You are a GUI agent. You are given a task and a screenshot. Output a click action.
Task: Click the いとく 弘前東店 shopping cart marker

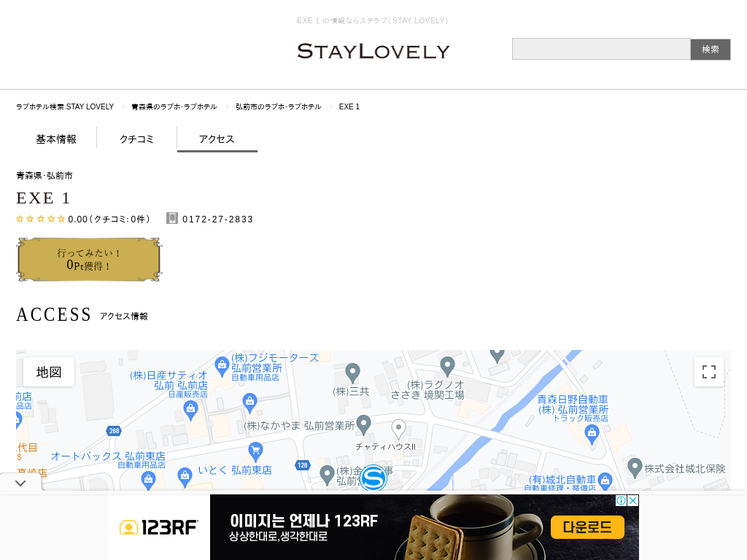256,450
